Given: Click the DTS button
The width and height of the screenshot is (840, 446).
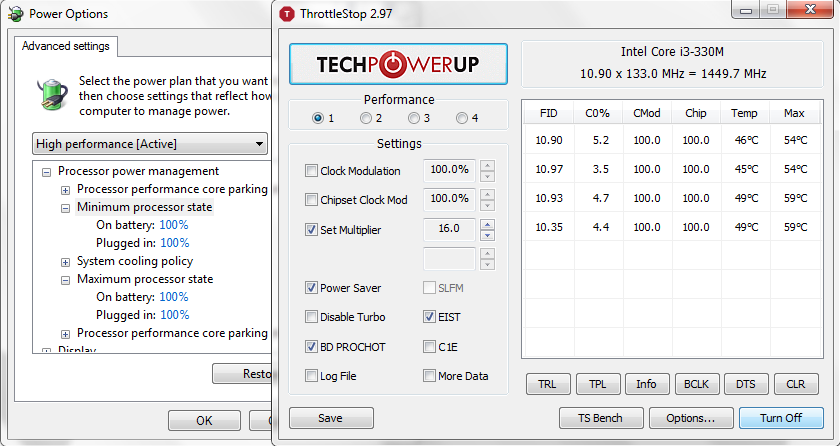Looking at the screenshot, I should point(746,384).
